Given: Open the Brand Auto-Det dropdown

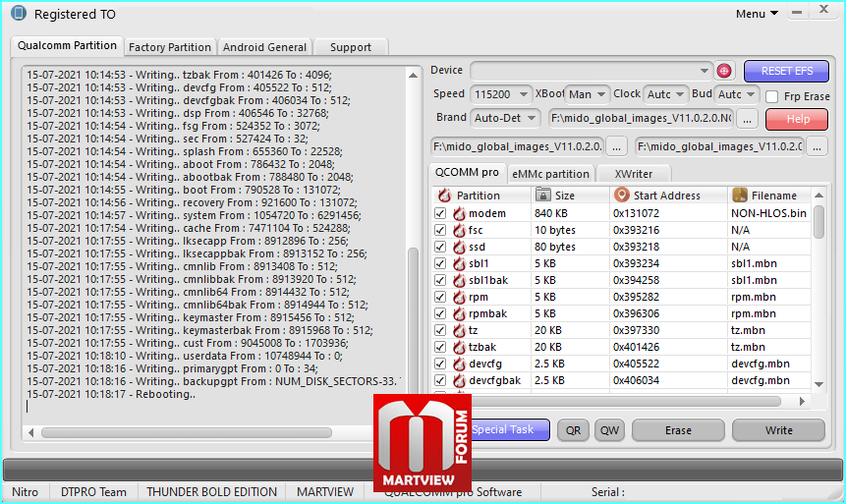Looking at the screenshot, I should tap(504, 118).
